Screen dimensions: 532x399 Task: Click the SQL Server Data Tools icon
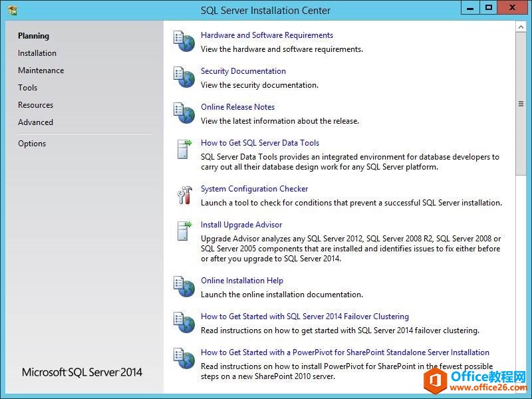click(x=184, y=149)
